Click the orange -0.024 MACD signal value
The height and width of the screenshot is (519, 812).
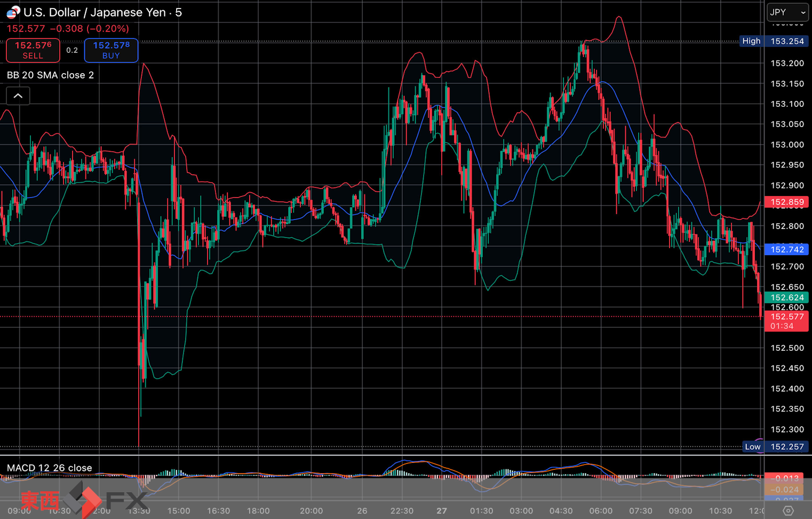pyautogui.click(x=786, y=490)
